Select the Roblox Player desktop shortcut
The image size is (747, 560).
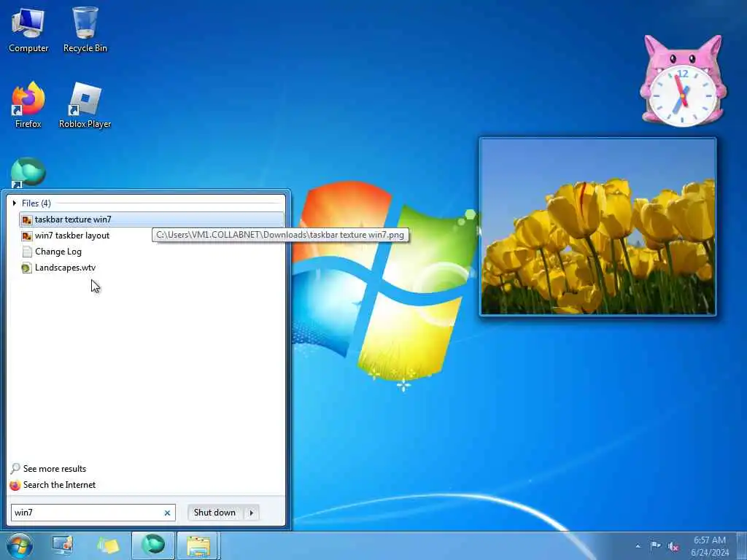click(85, 105)
